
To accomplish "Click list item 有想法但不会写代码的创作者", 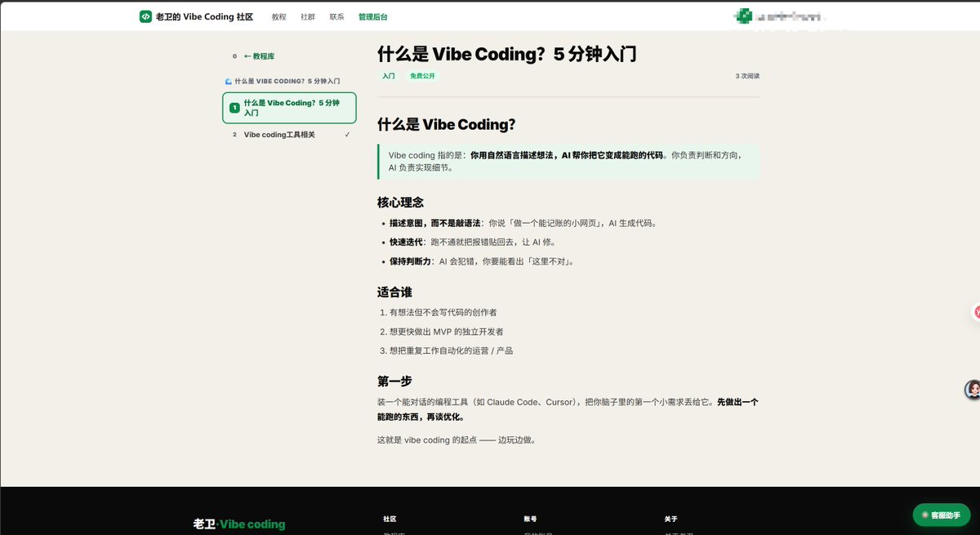I will click(x=443, y=312).
